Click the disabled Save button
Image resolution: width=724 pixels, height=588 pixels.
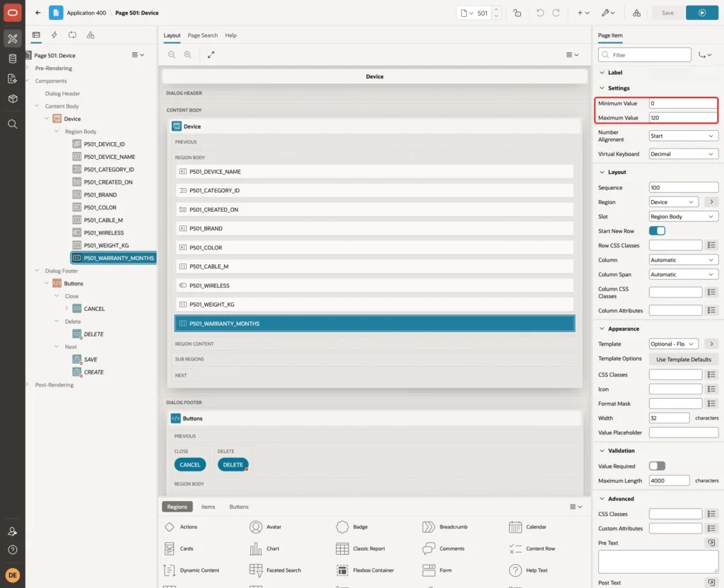click(667, 13)
